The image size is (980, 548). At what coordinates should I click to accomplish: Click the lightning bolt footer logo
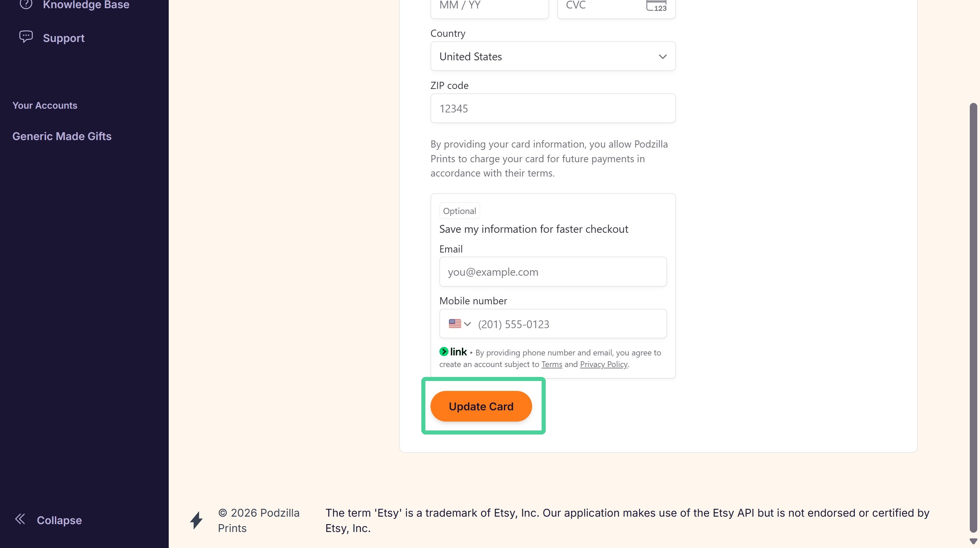[x=196, y=520]
